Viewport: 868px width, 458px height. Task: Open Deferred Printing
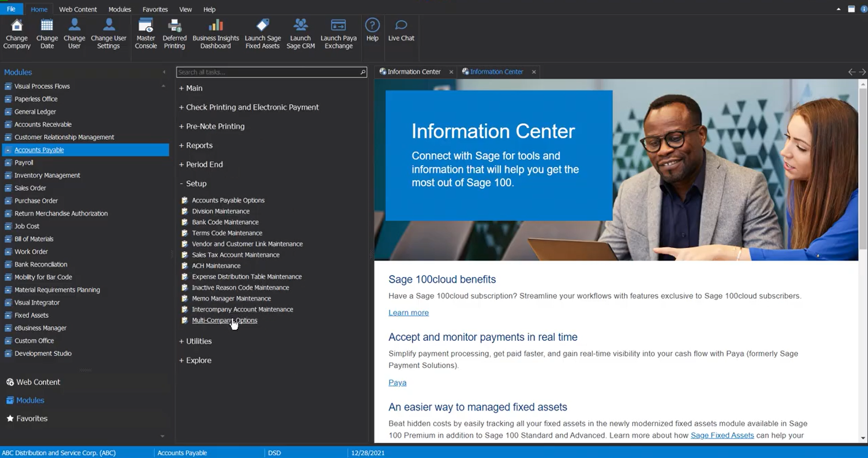(x=174, y=34)
